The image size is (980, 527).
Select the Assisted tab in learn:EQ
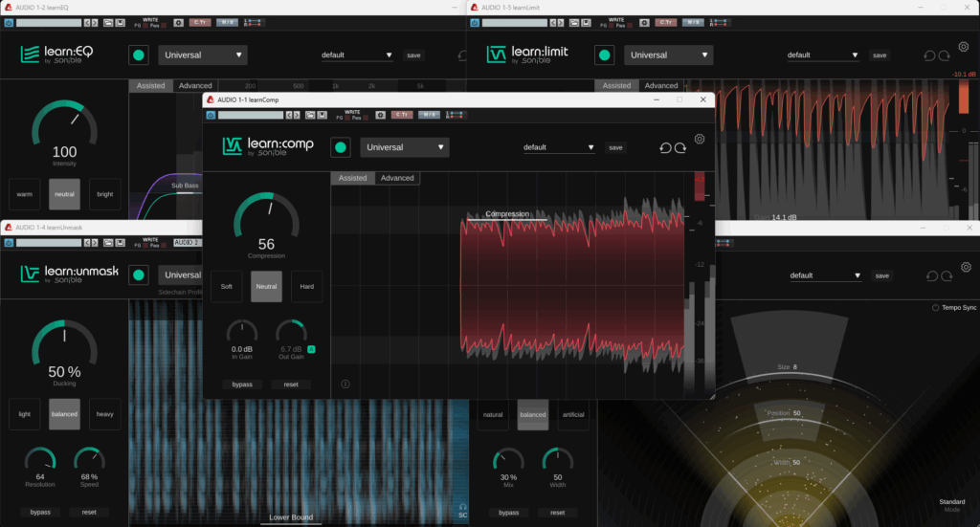tap(151, 86)
